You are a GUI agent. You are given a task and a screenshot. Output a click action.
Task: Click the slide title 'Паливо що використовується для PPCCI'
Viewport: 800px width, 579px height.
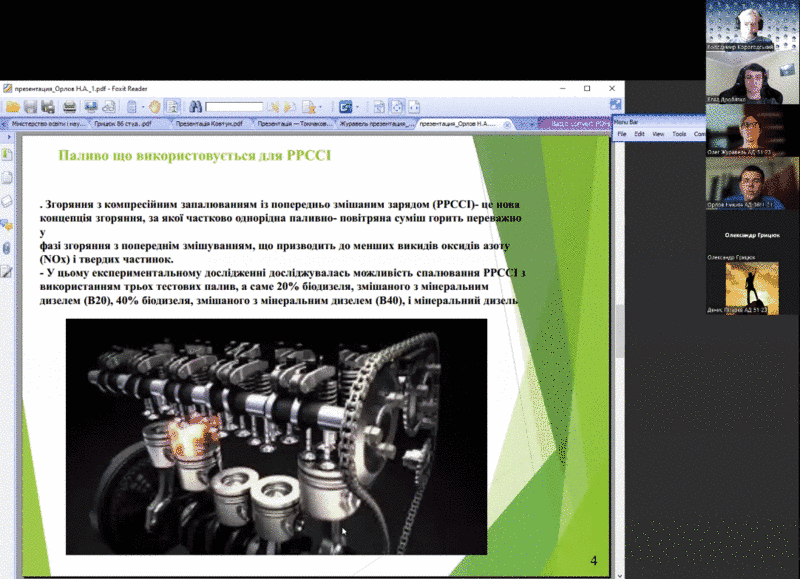point(195,155)
